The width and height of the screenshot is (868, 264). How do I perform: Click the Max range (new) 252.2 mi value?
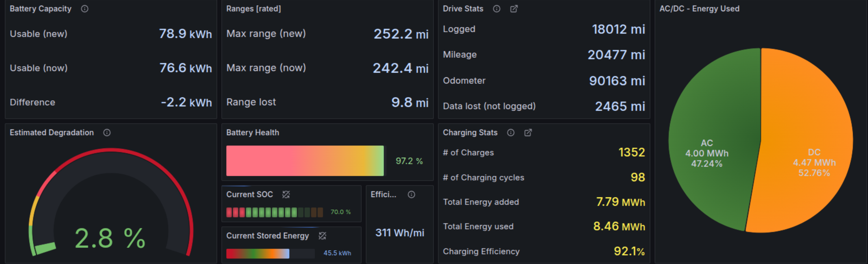click(x=401, y=34)
